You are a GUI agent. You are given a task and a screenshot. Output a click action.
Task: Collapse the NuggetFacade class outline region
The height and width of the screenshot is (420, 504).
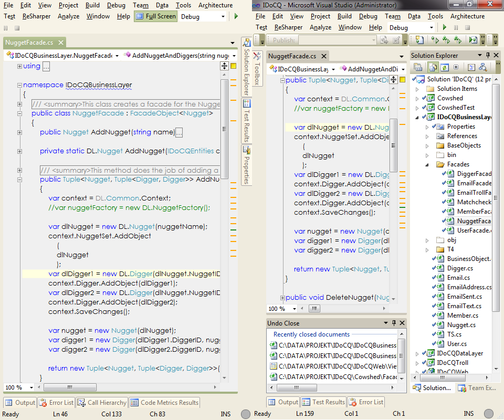coord(19,113)
